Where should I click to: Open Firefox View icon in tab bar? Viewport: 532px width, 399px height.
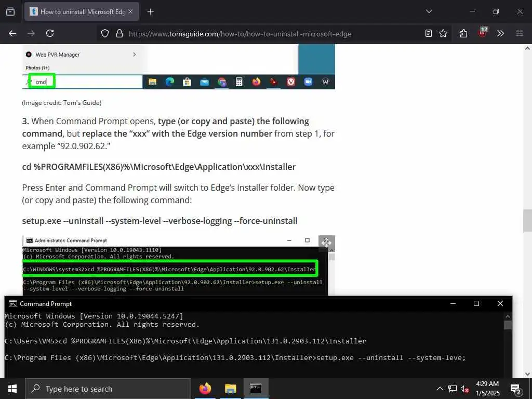(x=10, y=12)
